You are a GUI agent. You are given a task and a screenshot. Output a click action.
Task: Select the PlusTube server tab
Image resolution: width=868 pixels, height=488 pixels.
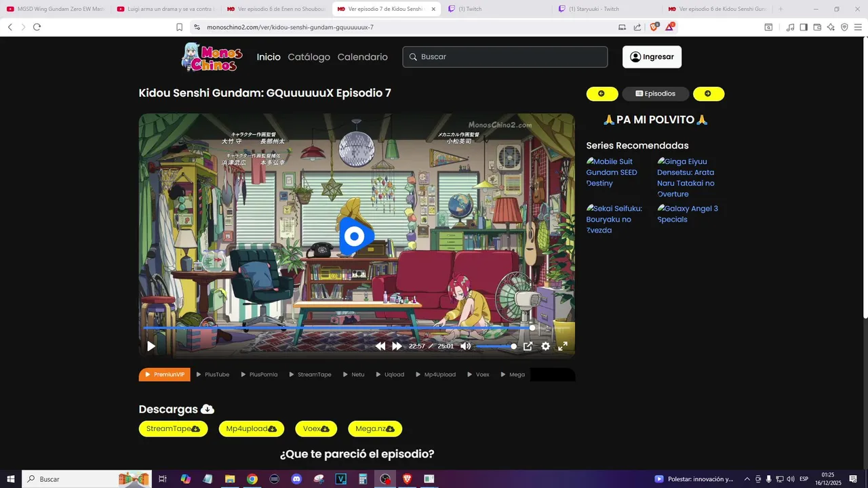(213, 374)
